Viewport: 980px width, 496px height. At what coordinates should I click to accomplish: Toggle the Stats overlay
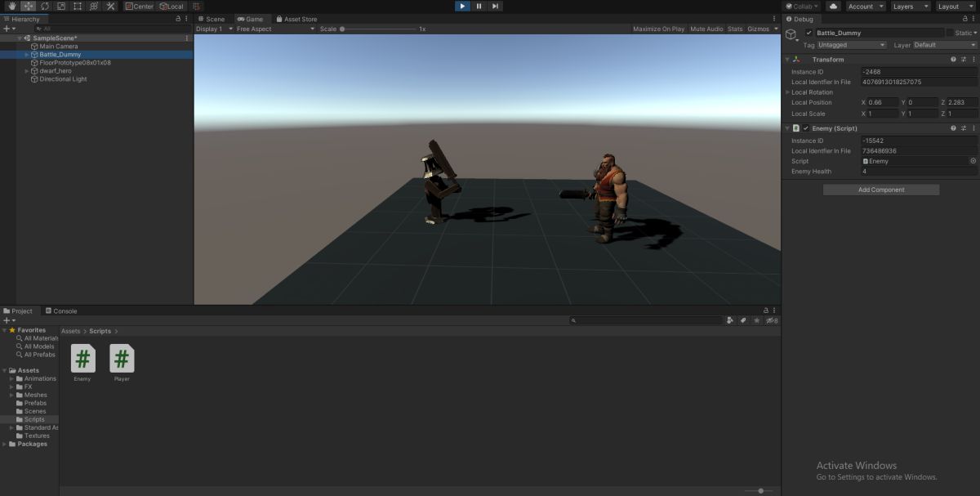click(735, 29)
